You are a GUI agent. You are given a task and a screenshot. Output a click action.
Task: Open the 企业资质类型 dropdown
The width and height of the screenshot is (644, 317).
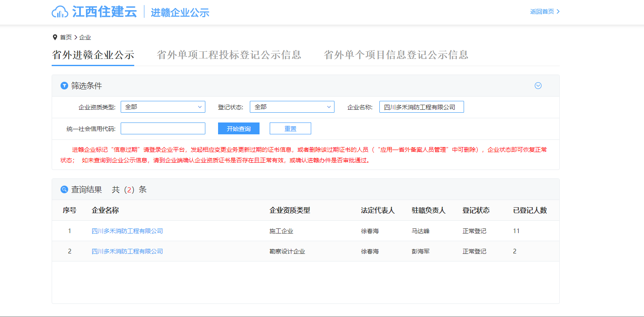(x=163, y=107)
